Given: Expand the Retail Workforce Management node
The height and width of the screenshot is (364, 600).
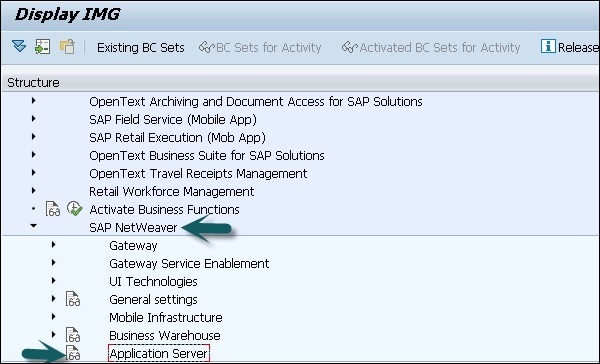Looking at the screenshot, I should click(34, 190).
